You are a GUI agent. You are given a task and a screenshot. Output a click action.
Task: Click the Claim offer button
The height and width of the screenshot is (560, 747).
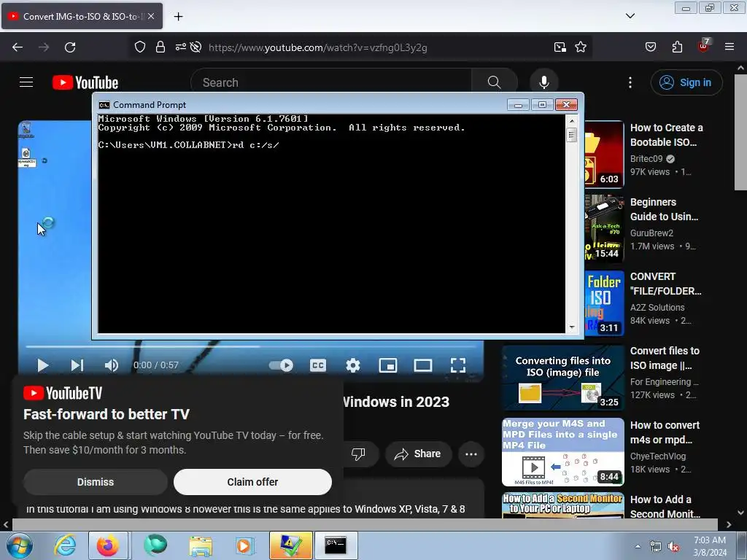pos(252,482)
